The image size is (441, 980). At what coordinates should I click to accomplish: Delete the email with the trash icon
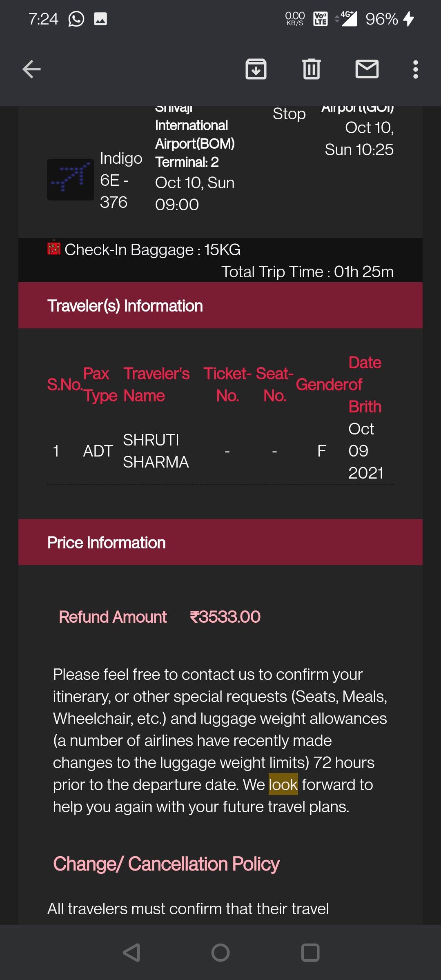(311, 69)
